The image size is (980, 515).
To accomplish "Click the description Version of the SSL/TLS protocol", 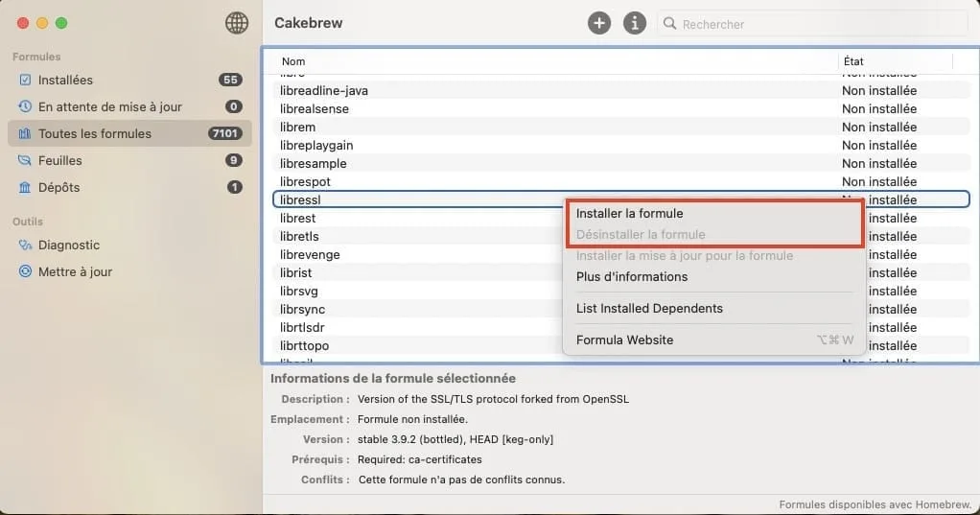I will pos(493,399).
